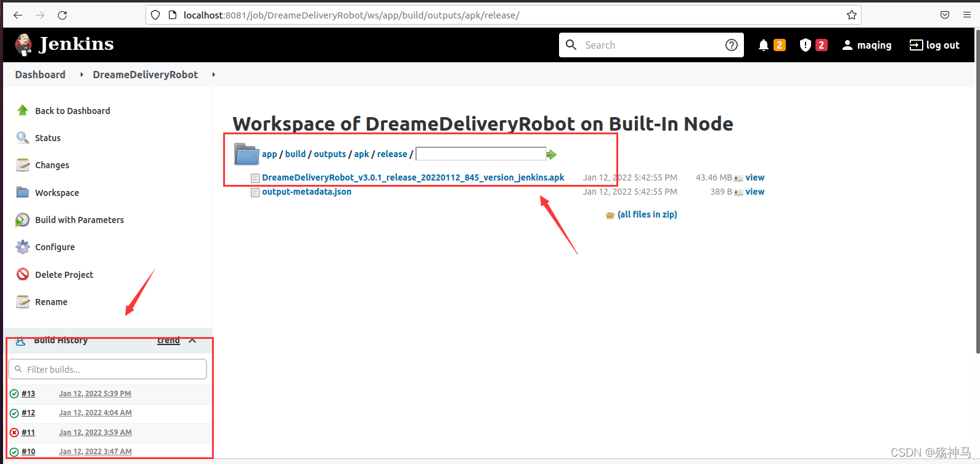This screenshot has height=464, width=980.
Task: Open the build path folder link
Action: (x=295, y=154)
